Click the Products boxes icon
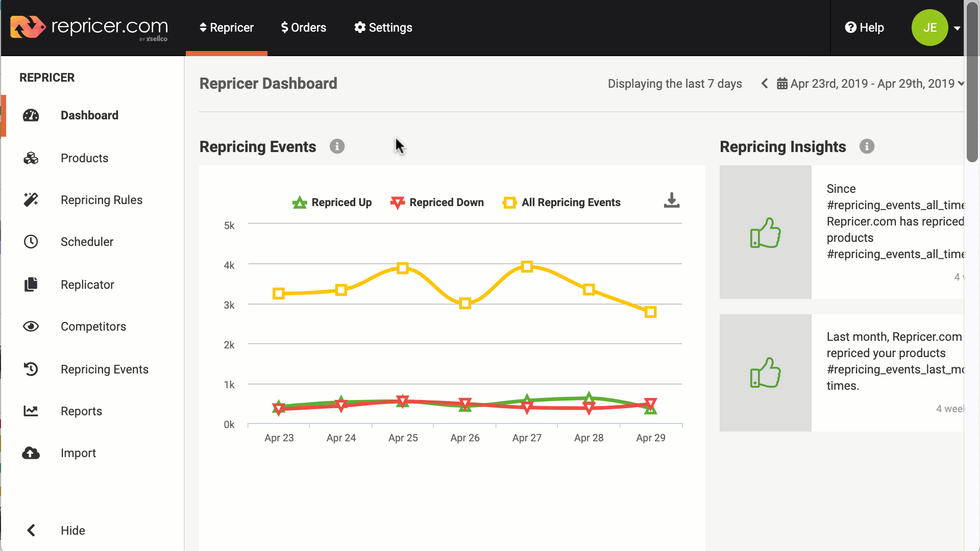Viewport: 980px width, 551px height. pos(31,158)
